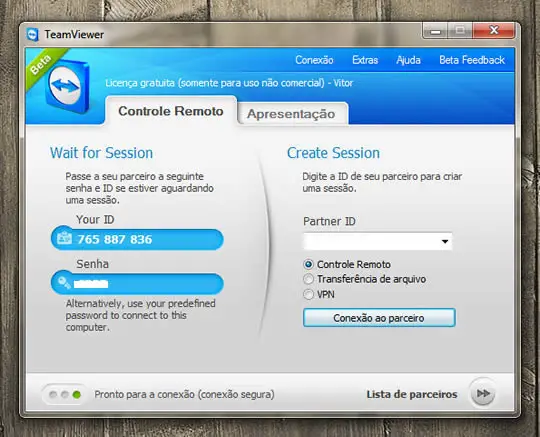The height and width of the screenshot is (437, 540).
Task: Click inside the Partner ID input field
Action: pyautogui.click(x=371, y=241)
